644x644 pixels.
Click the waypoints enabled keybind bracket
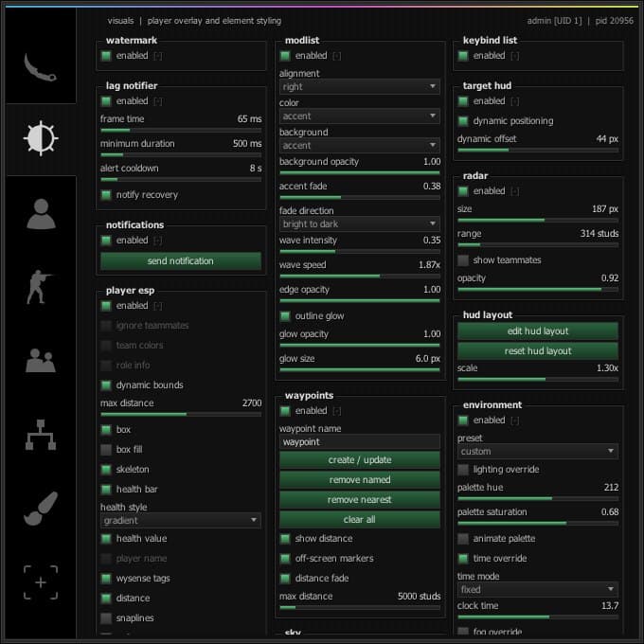pos(337,411)
